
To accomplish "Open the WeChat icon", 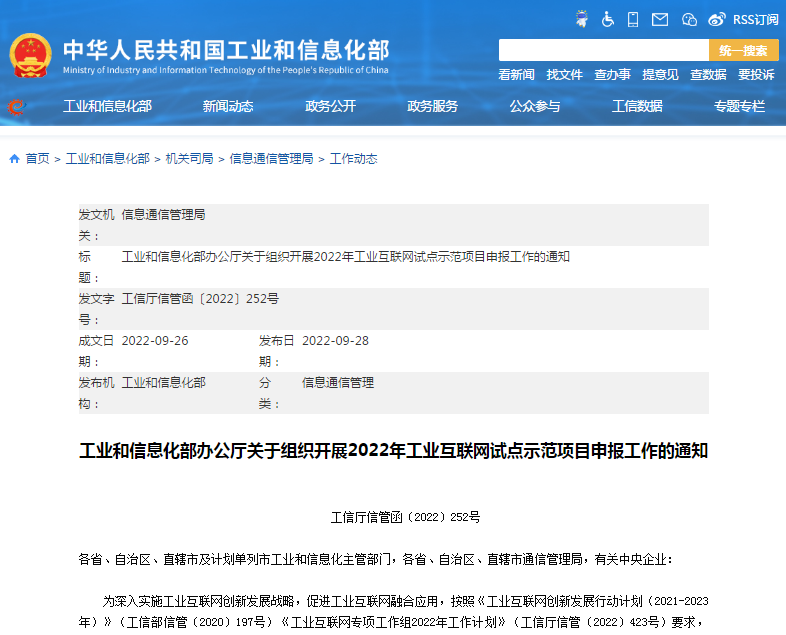I will point(689,20).
